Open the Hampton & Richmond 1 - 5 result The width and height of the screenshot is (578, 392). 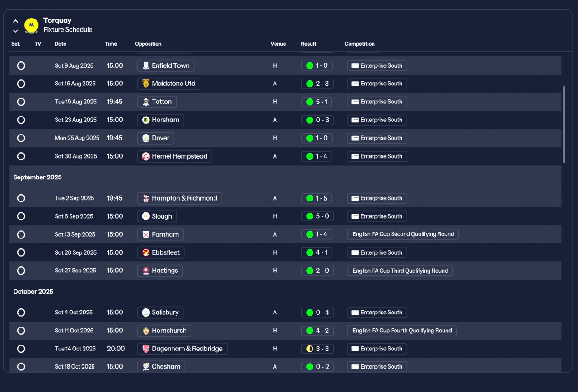pyautogui.click(x=317, y=198)
